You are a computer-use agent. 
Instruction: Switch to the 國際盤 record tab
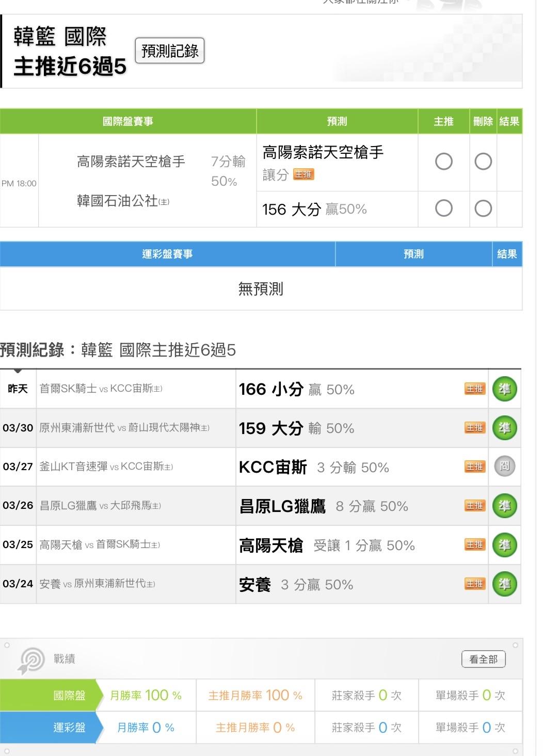[x=69, y=696]
